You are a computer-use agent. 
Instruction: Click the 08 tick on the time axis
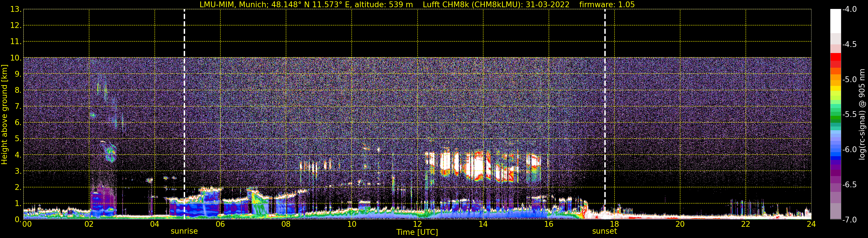coord(286,224)
